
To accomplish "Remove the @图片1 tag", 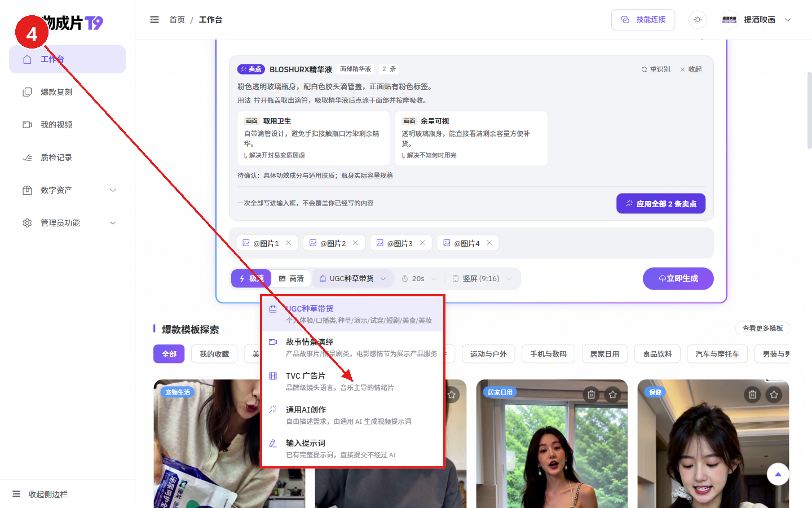I will 289,243.
